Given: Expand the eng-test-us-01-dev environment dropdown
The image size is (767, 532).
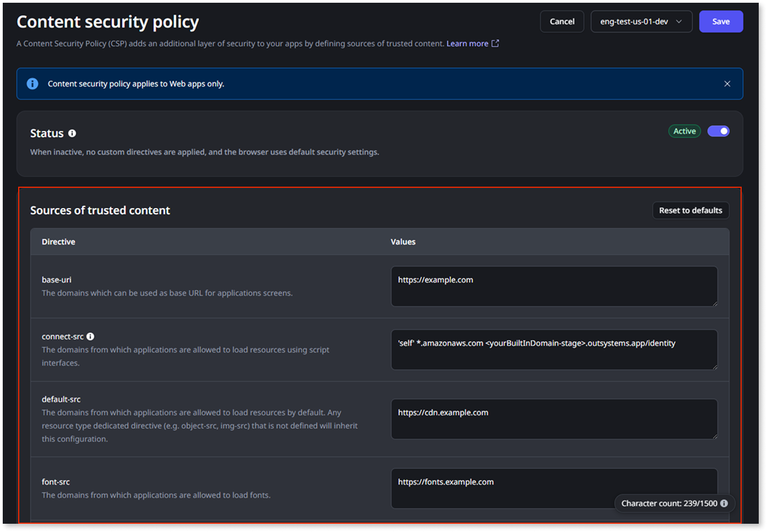Looking at the screenshot, I should pos(641,21).
